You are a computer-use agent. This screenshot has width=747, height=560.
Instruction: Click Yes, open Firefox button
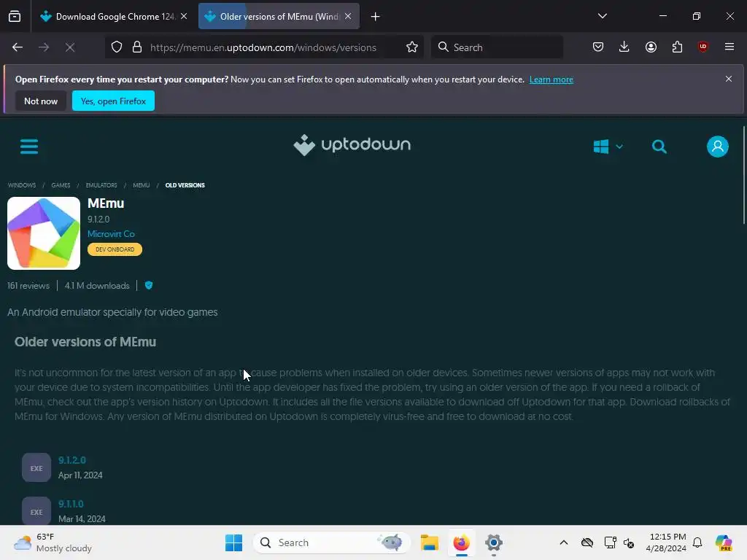point(113,101)
